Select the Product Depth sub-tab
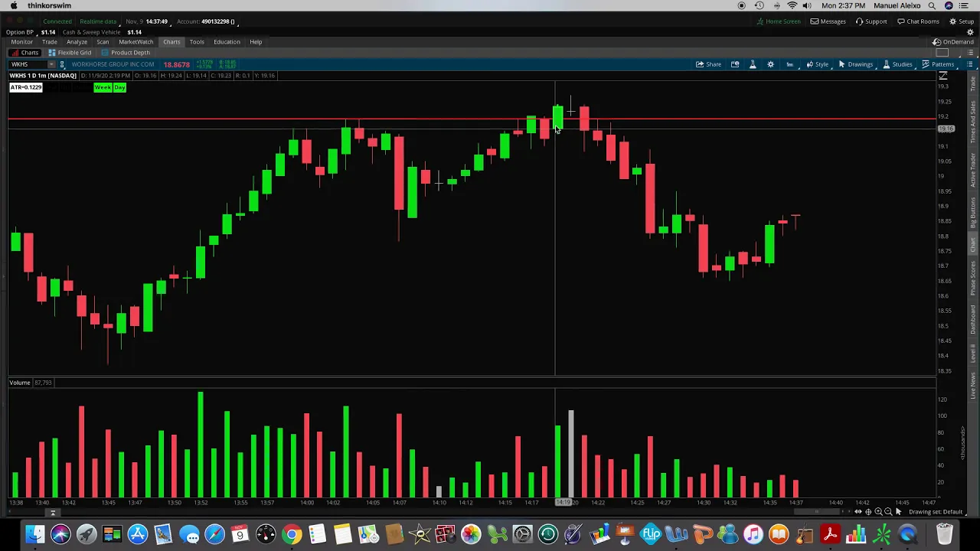The image size is (980, 551). pyautogui.click(x=126, y=53)
